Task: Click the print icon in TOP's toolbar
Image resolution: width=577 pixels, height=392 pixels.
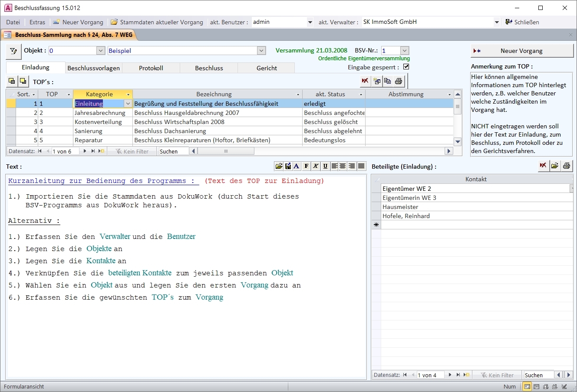Action: click(x=399, y=81)
